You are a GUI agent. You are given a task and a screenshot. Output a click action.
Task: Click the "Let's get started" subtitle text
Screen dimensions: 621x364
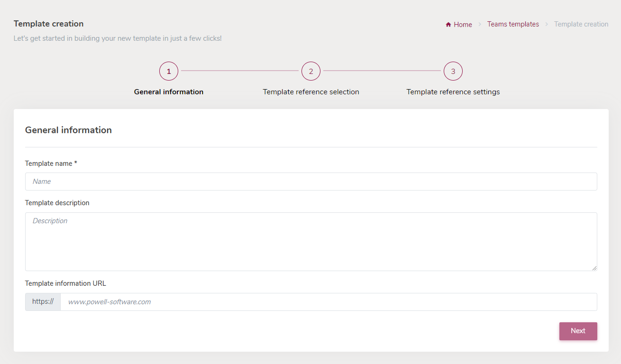[118, 38]
